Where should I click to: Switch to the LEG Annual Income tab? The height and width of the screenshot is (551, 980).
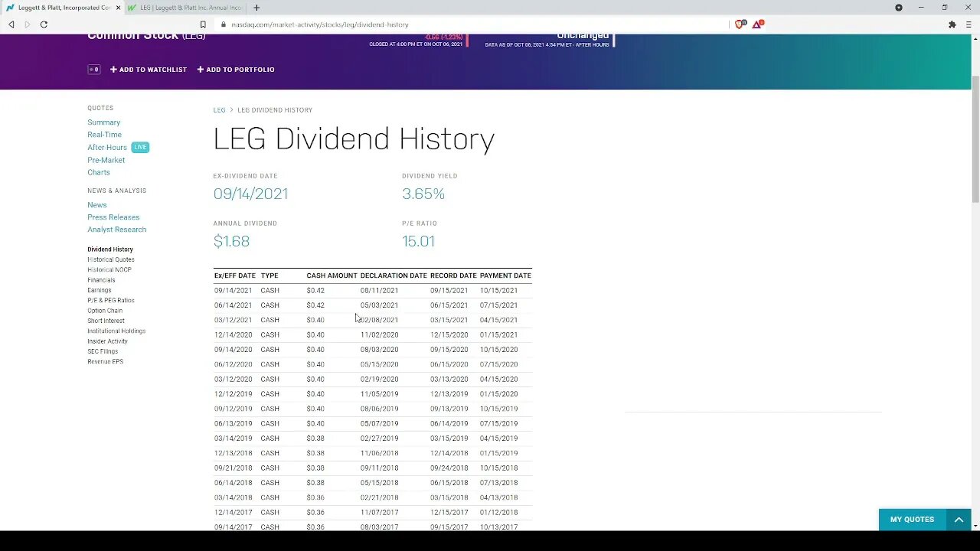point(185,8)
